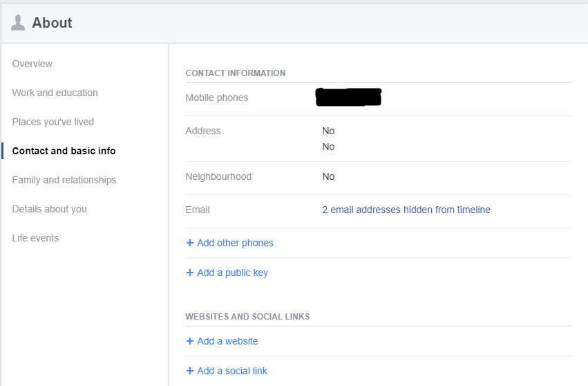Click the plus icon for Add other phones

coord(190,243)
